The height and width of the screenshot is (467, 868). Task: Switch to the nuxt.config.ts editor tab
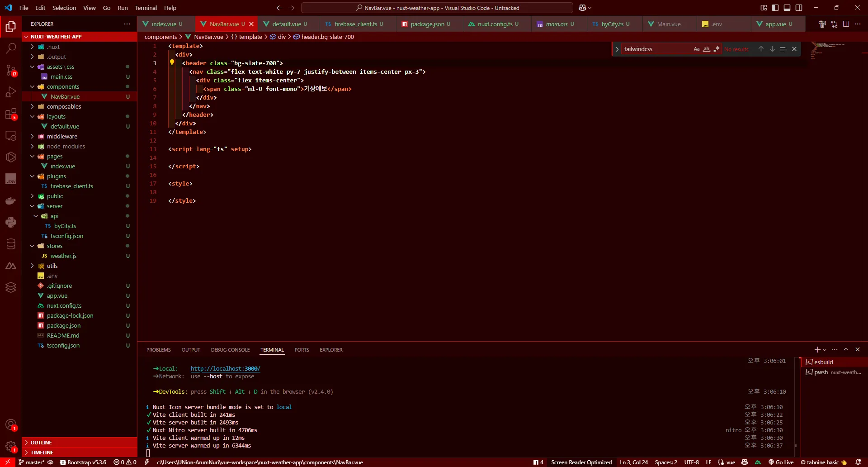[x=495, y=24]
